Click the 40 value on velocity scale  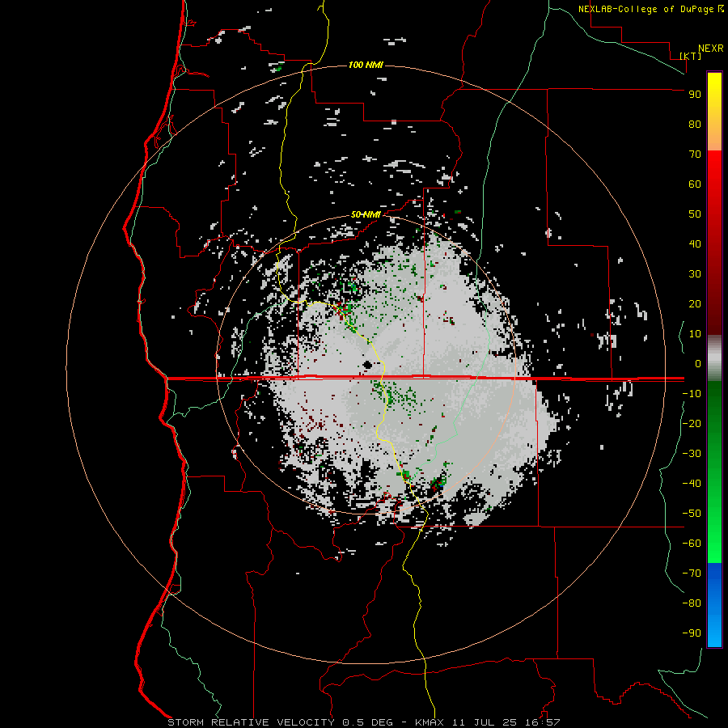point(695,243)
